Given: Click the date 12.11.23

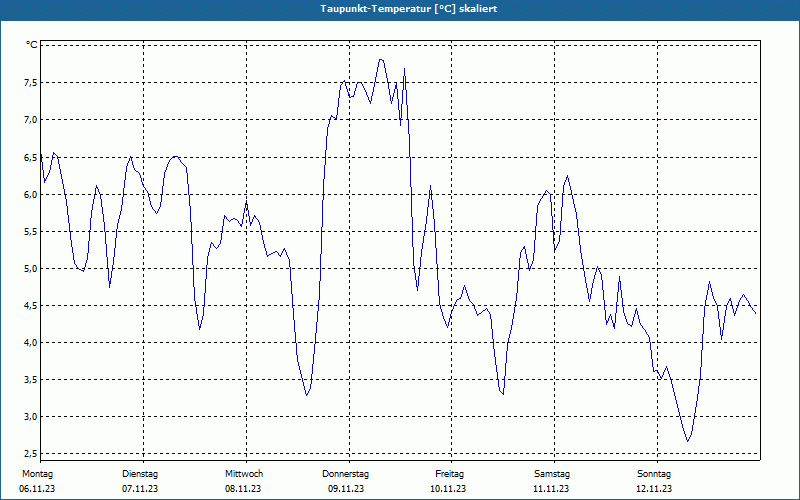Looking at the screenshot, I should [654, 489].
